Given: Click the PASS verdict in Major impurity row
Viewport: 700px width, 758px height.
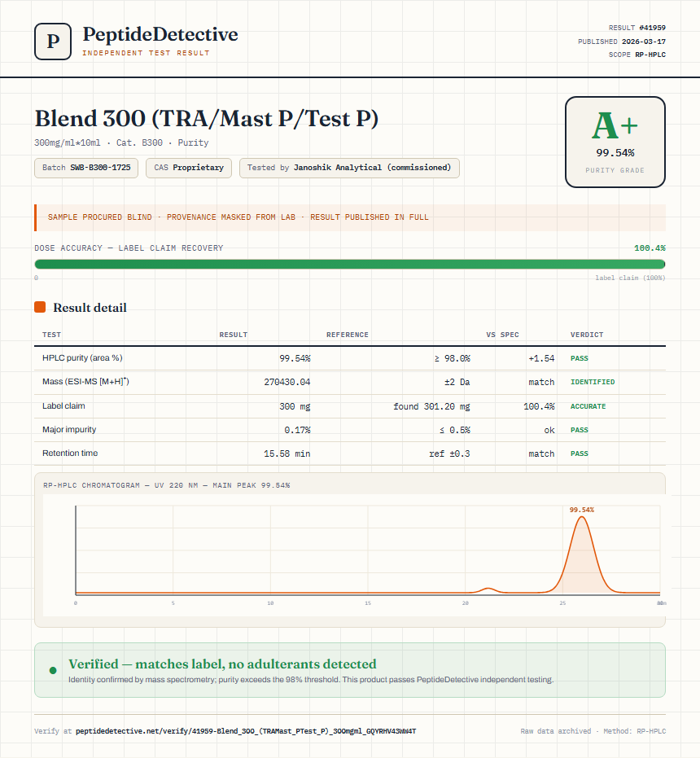Looking at the screenshot, I should pos(580,430).
